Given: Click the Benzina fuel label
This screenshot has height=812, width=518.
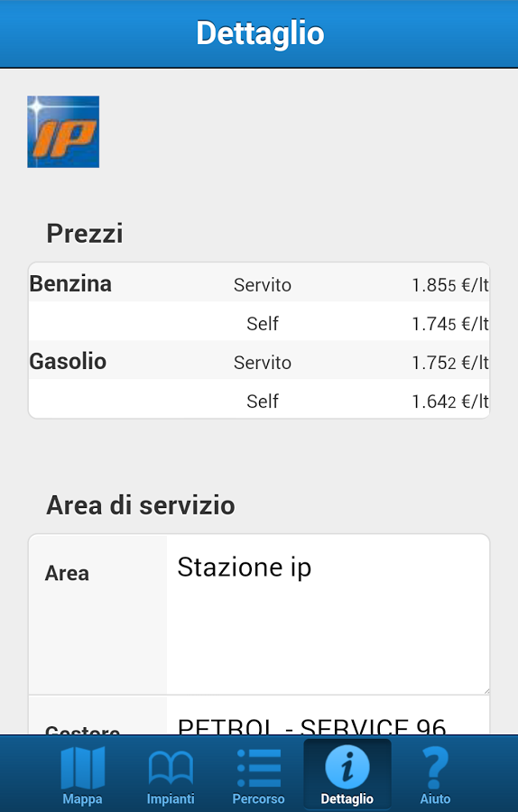Looking at the screenshot, I should pyautogui.click(x=70, y=284).
